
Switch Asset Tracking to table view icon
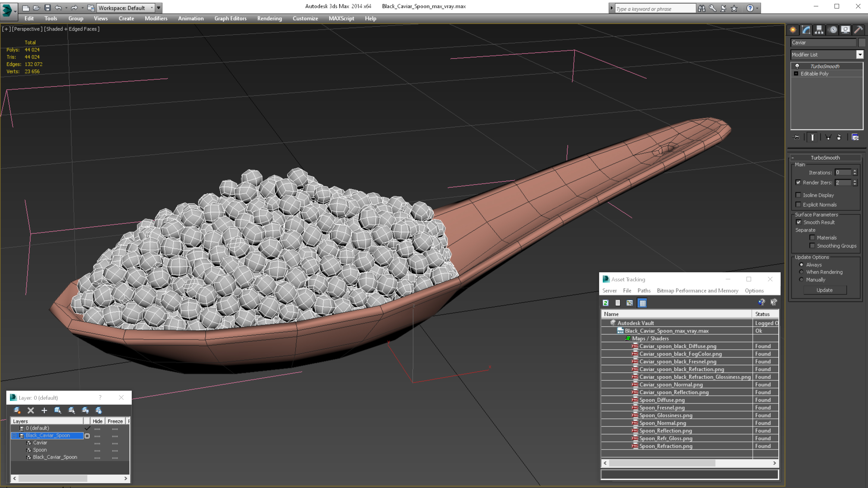pyautogui.click(x=642, y=303)
